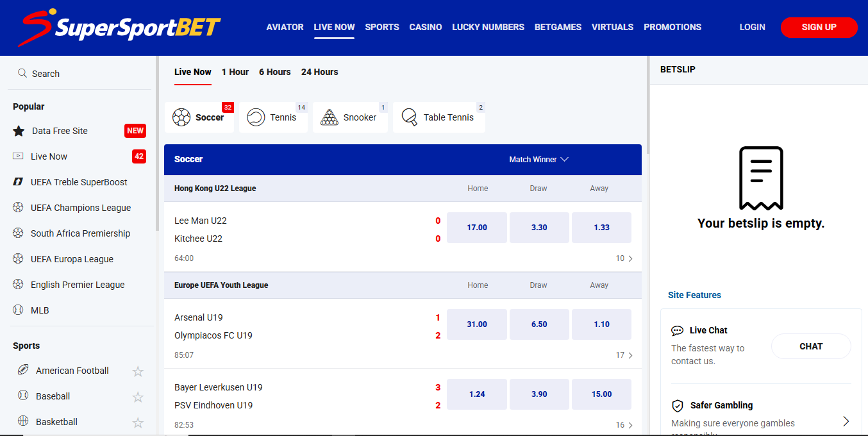
Task: Open the Tennis live matches icon
Action: 255,117
